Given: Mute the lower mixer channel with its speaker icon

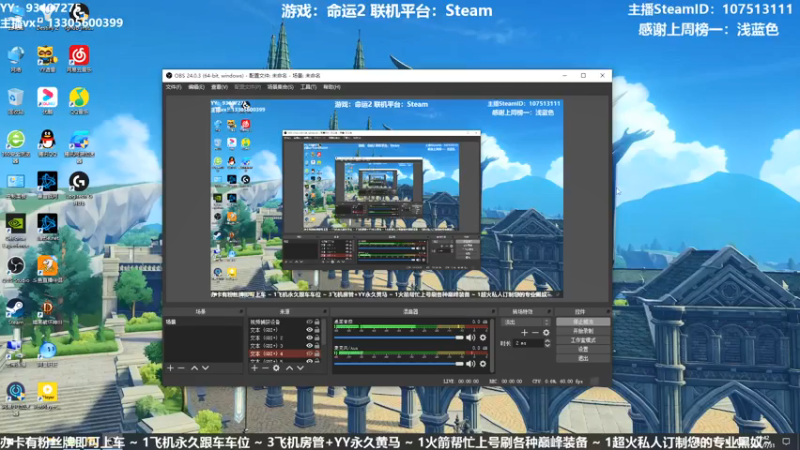Looking at the screenshot, I should pyautogui.click(x=470, y=364).
